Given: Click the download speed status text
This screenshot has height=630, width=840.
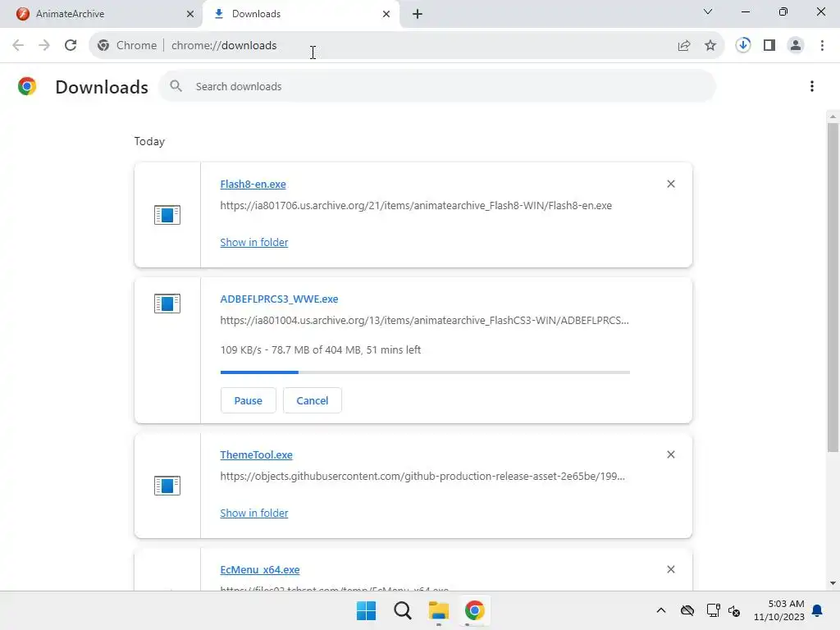Looking at the screenshot, I should [321, 349].
